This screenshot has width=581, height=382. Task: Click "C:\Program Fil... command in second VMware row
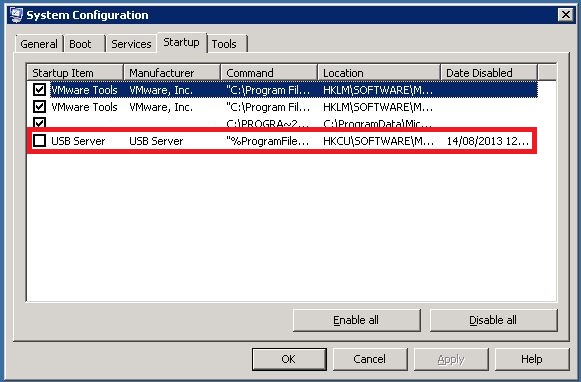pyautogui.click(x=268, y=107)
